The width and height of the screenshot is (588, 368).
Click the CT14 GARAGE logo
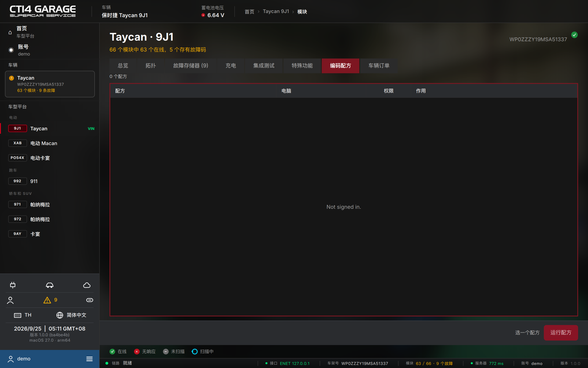point(43,11)
